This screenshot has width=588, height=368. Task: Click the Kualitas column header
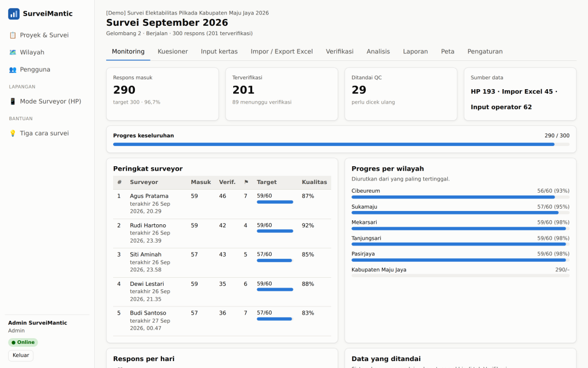pyautogui.click(x=314, y=182)
